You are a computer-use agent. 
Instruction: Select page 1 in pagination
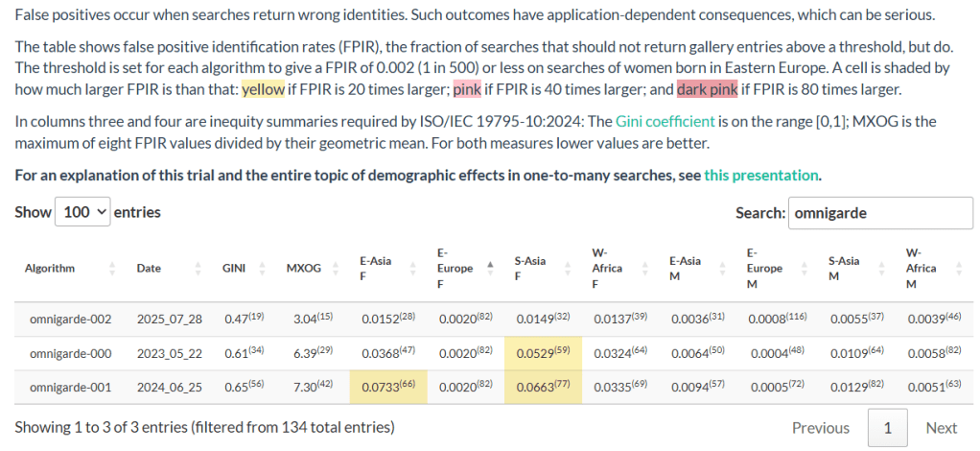887,428
